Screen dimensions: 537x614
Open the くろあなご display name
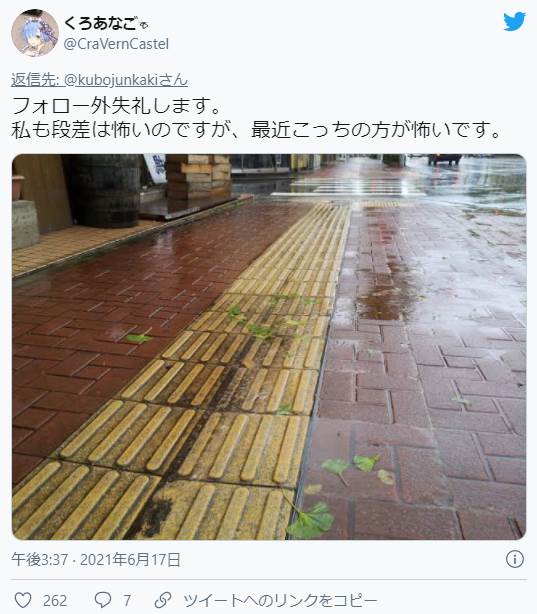point(100,23)
